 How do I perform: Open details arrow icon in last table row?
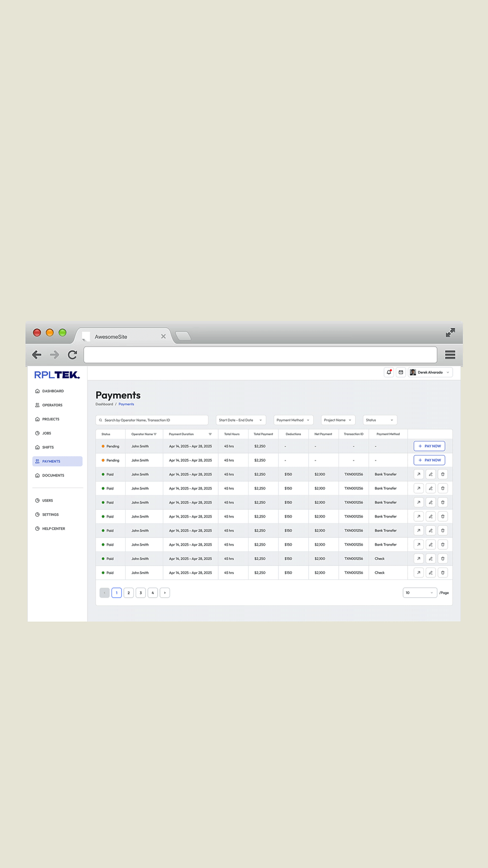click(x=418, y=573)
